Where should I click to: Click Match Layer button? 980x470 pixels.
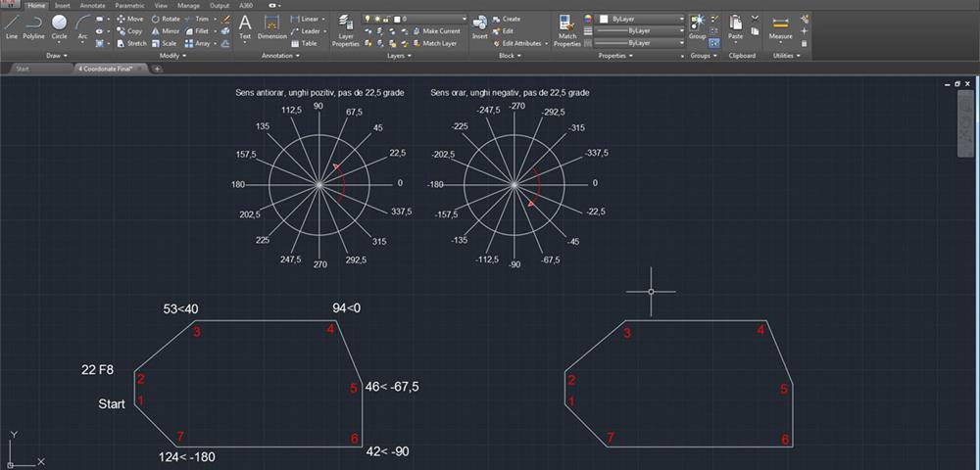(435, 44)
